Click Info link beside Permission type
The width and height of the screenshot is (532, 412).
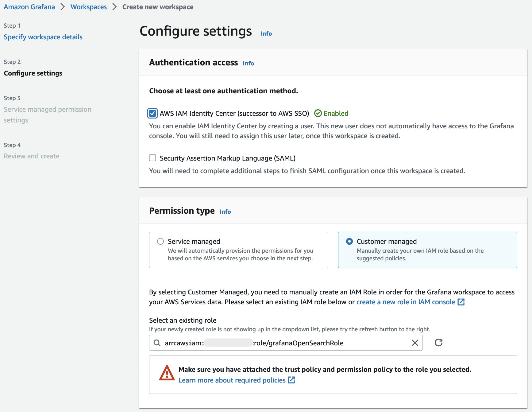225,212
